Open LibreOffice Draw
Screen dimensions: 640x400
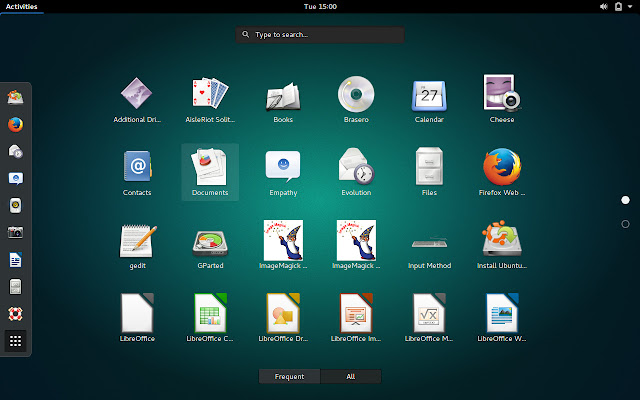[x=283, y=318]
